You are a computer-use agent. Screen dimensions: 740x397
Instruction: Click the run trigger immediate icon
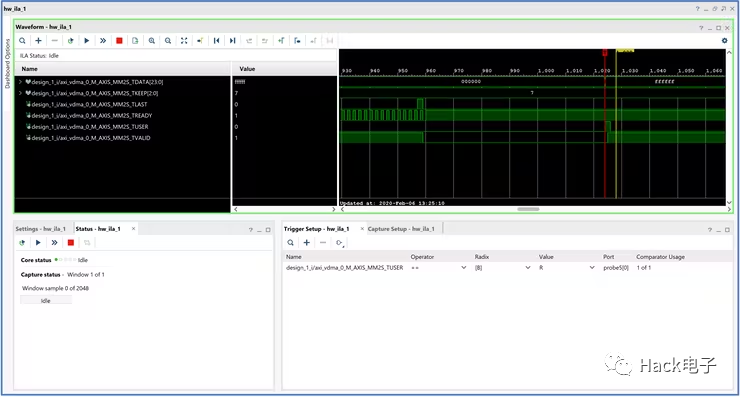pyautogui.click(x=102, y=41)
